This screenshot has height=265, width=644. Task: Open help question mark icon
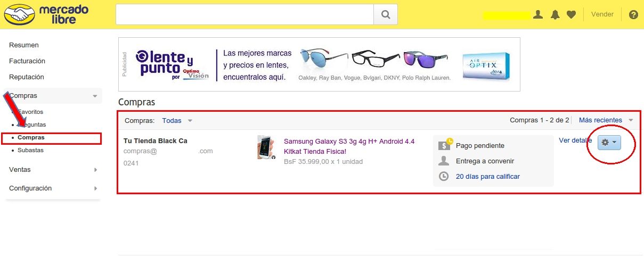coord(633,14)
